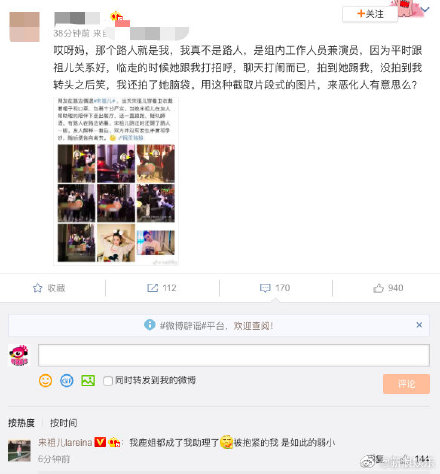Dismiss the 微博辟谣 notice banner
Viewport: 440px width, 474px height.
pos(419,325)
